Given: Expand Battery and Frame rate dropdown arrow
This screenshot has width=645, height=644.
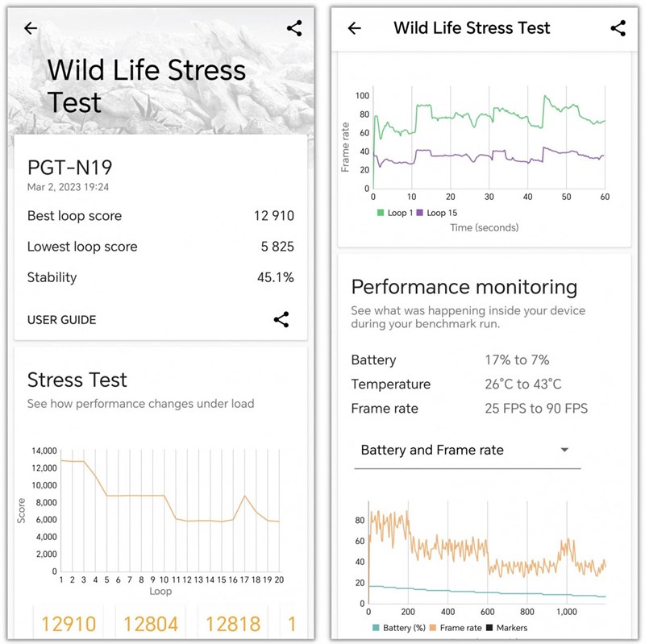Looking at the screenshot, I should point(564,450).
